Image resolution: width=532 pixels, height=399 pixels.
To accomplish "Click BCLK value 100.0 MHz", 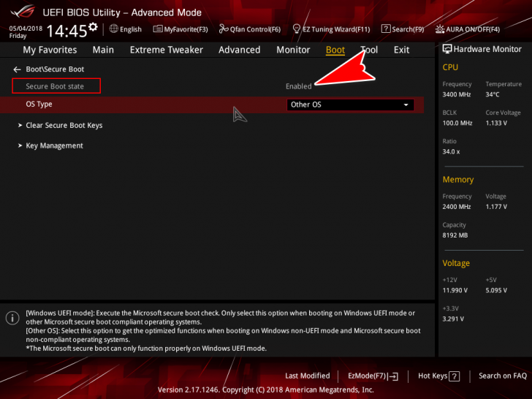I will point(457,123).
